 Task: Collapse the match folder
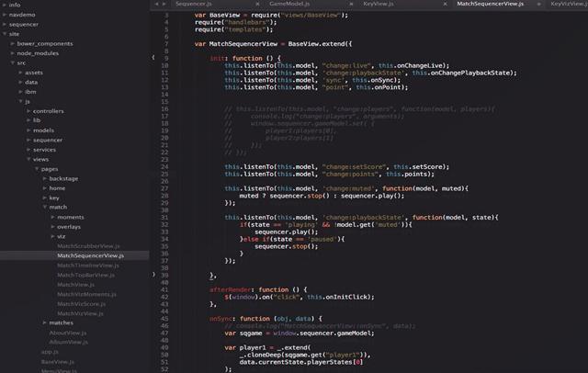coord(57,207)
